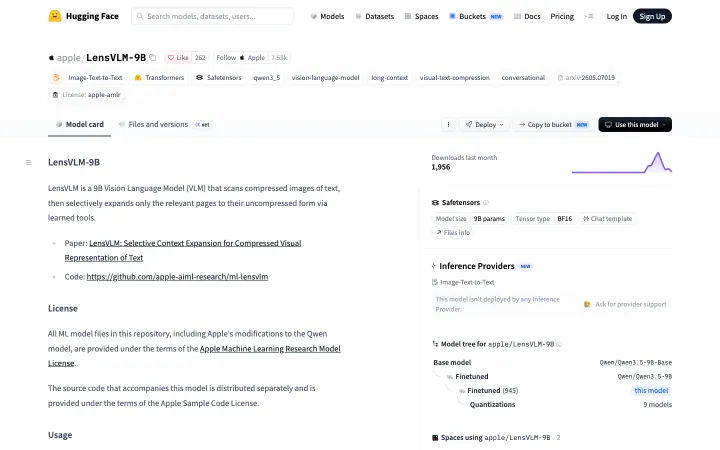Select the Safetensors tag in header
Viewport: 720px width, 450px height.
[x=219, y=78]
